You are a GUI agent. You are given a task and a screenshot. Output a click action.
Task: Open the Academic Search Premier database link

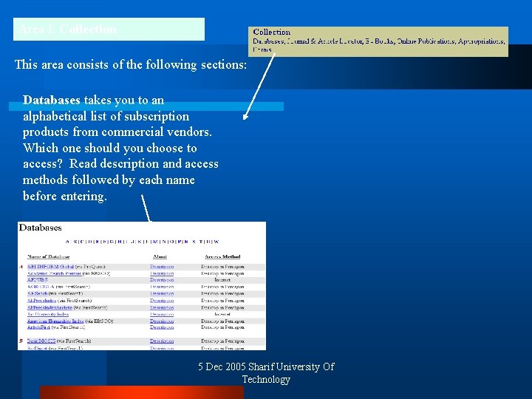54,273
